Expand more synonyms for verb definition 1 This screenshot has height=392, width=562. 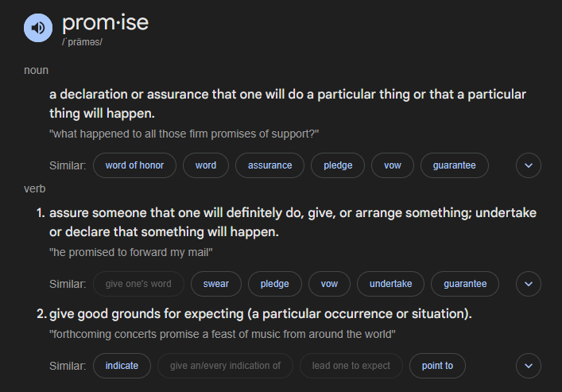pos(529,284)
